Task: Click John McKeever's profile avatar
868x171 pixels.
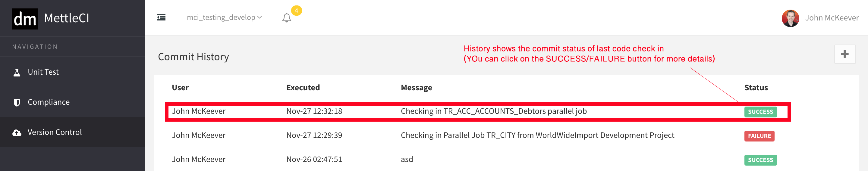Action: tap(790, 18)
